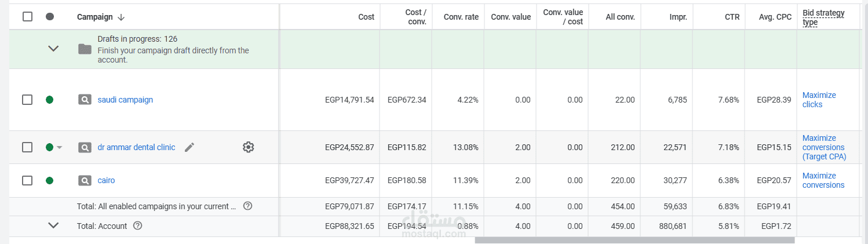This screenshot has height=244, width=868.
Task: Click the search campaign icon next to cairo
Action: [x=85, y=180]
